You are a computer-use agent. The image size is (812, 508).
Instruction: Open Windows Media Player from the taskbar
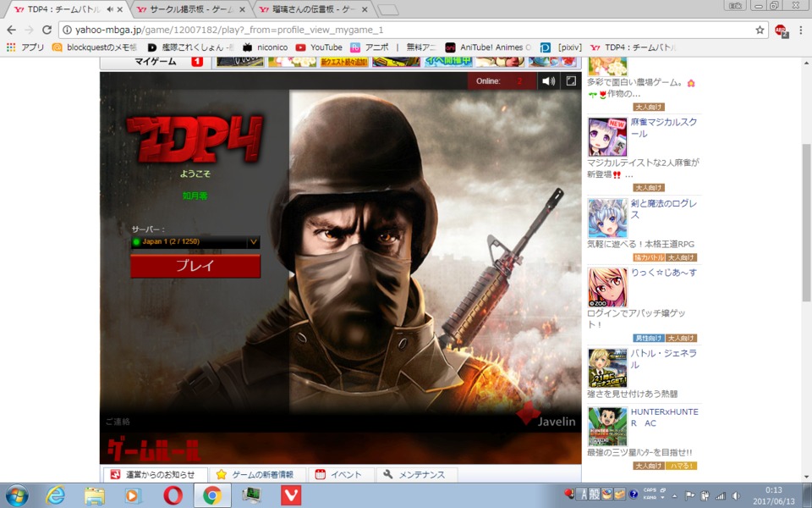click(133, 496)
